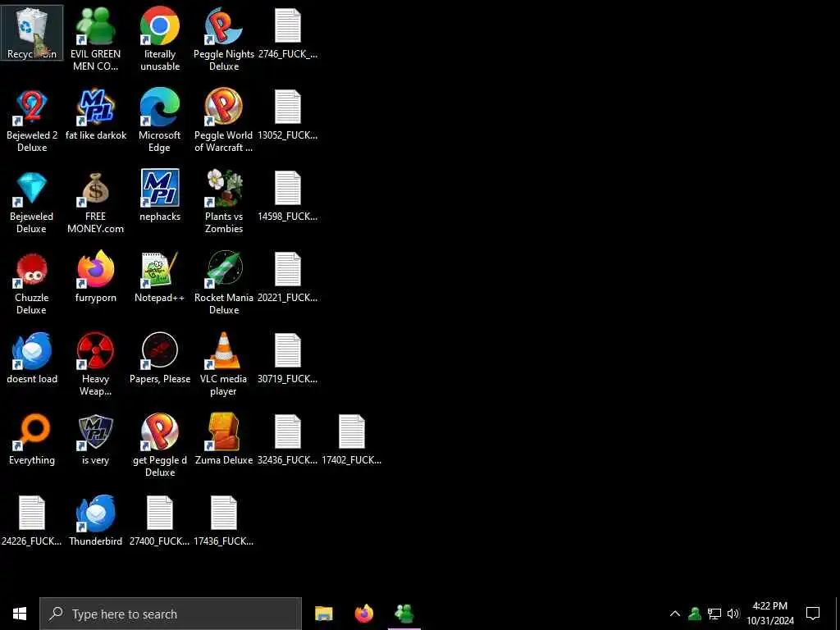Screen dimensions: 840x630
Task: Select the 14598_FUCK... text file
Action: tap(288, 195)
